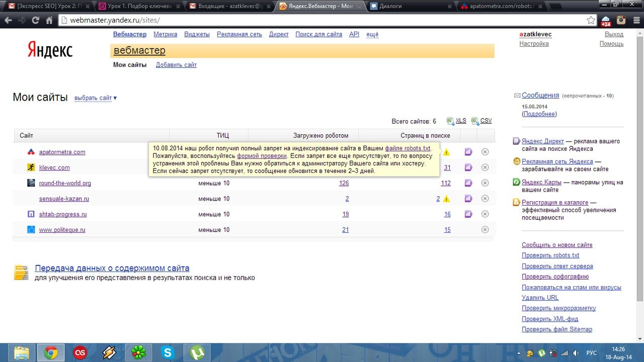
Task: Log out using the Выход link
Action: point(614,34)
